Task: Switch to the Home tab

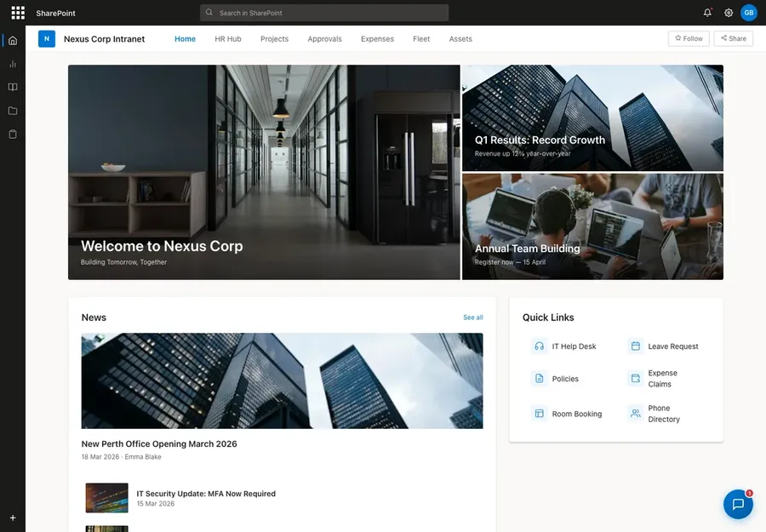Action: tap(186, 39)
